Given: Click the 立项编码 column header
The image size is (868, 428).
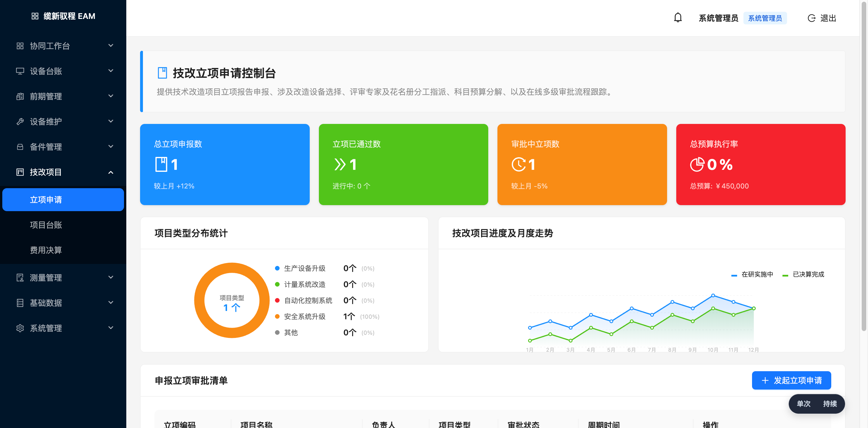Looking at the screenshot, I should click(x=180, y=424).
